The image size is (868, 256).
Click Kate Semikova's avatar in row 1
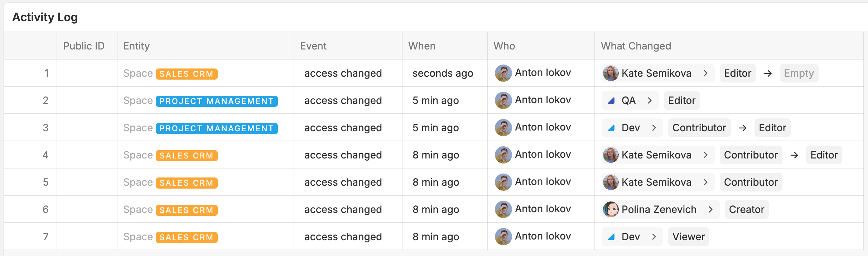point(611,73)
